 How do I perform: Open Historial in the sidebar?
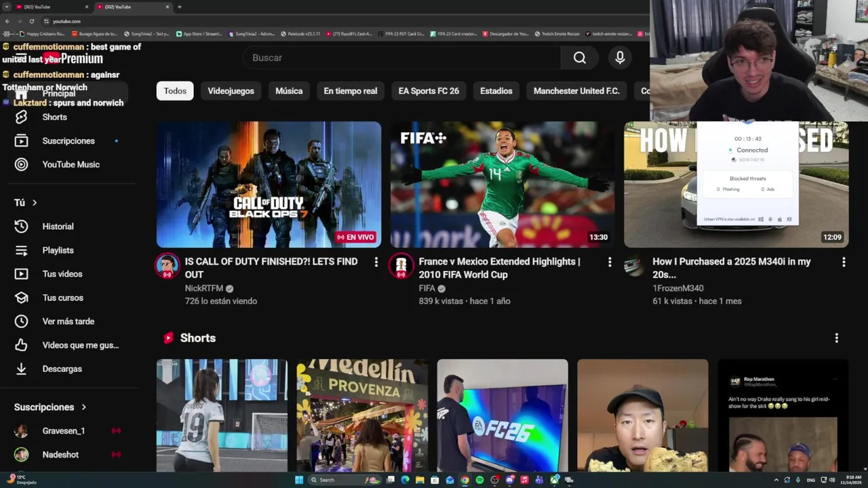(58, 226)
